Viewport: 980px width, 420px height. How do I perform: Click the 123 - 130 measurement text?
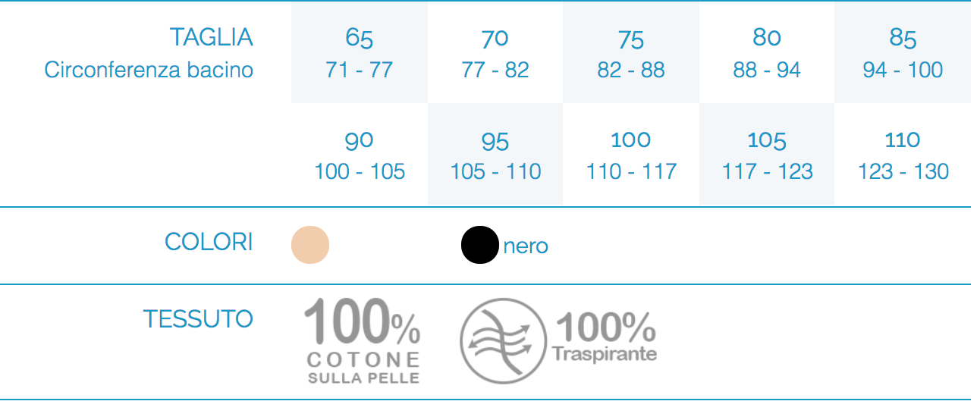[903, 171]
